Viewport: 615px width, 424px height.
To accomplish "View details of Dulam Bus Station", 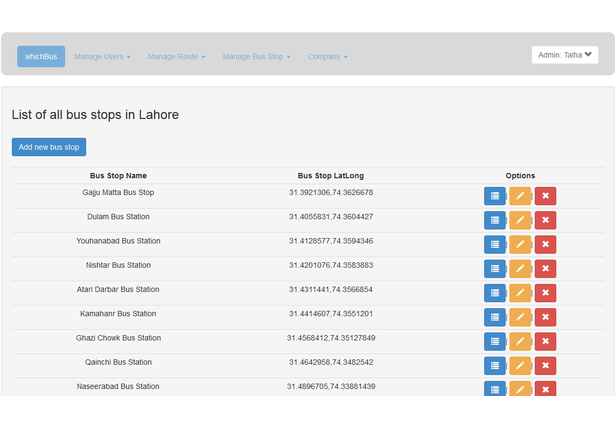I will click(x=495, y=220).
